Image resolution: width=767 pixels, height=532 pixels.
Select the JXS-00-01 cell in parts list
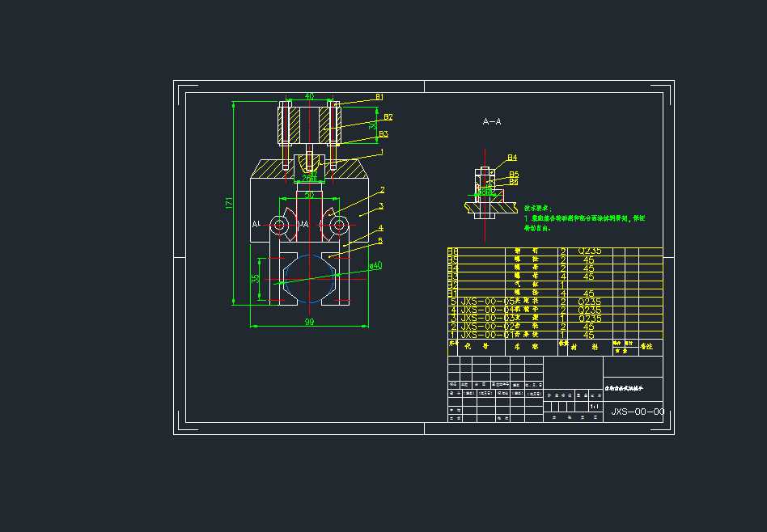click(x=487, y=335)
